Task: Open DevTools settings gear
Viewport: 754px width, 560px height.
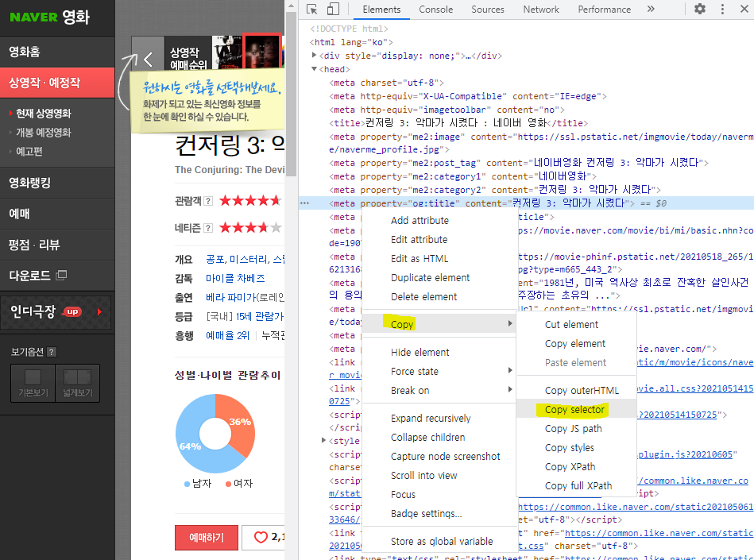Action: click(x=700, y=9)
